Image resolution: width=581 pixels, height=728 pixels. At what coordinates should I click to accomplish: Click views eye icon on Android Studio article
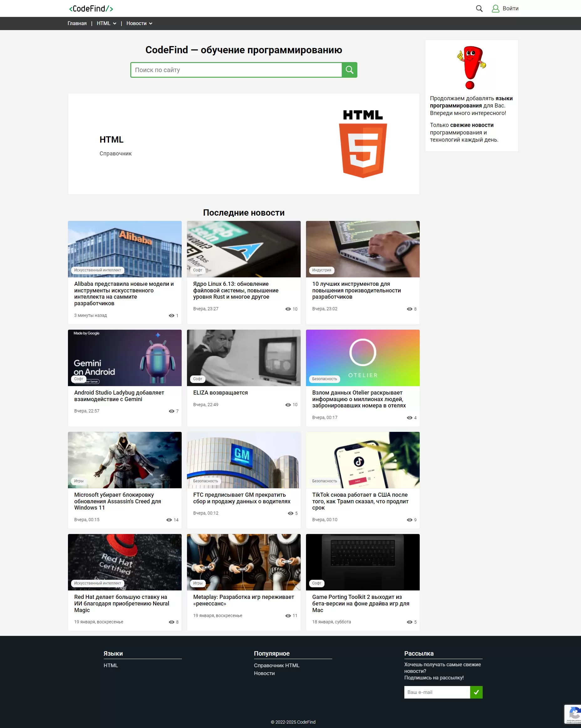[171, 411]
